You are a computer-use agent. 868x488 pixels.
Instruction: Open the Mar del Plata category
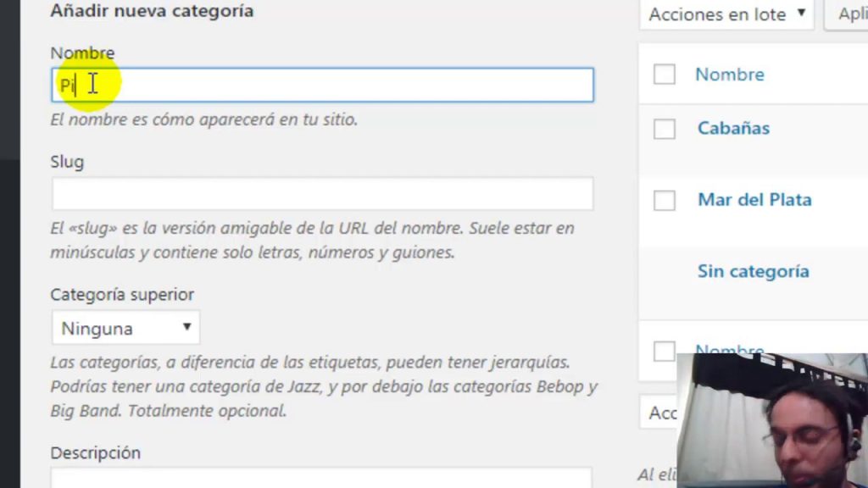(x=754, y=199)
